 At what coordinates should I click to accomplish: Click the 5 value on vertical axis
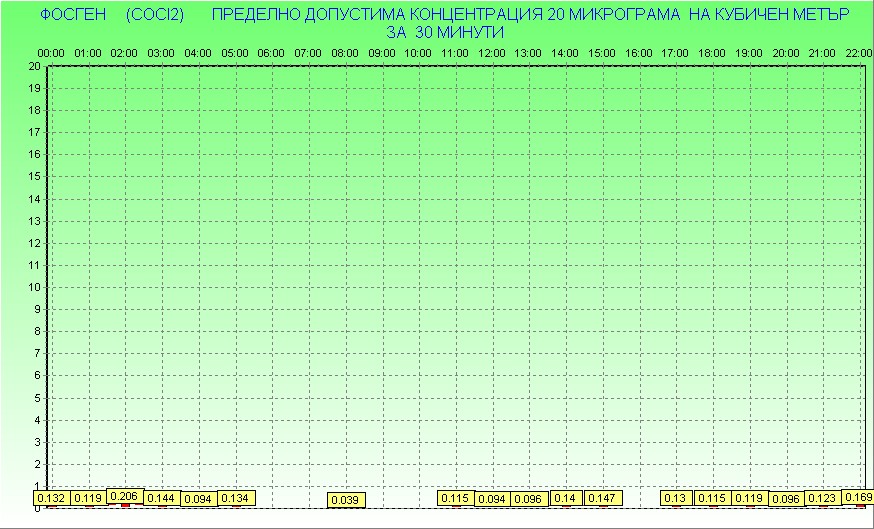(37, 397)
